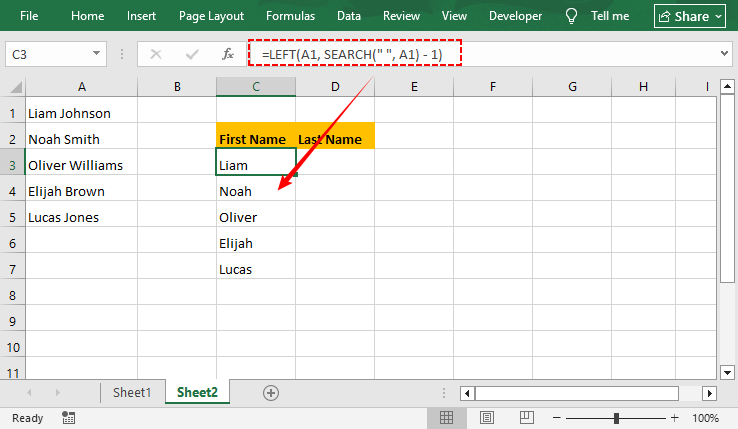Screen dimensions: 738x429
Task: Click the Sheet2 tab
Action: pos(197,392)
